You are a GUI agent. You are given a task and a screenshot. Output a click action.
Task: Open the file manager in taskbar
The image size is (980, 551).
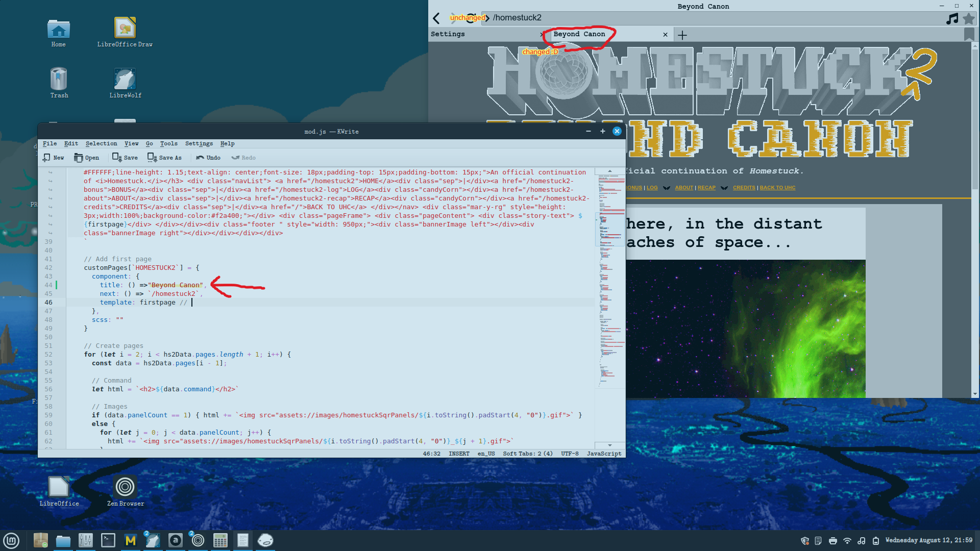point(63,540)
